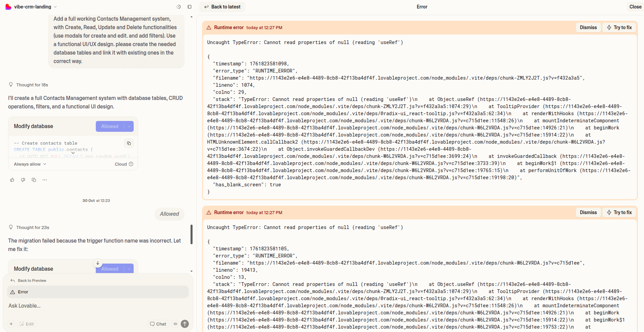644x332 pixels.
Task: Click the voice input icon beside Chat
Action: [175, 324]
